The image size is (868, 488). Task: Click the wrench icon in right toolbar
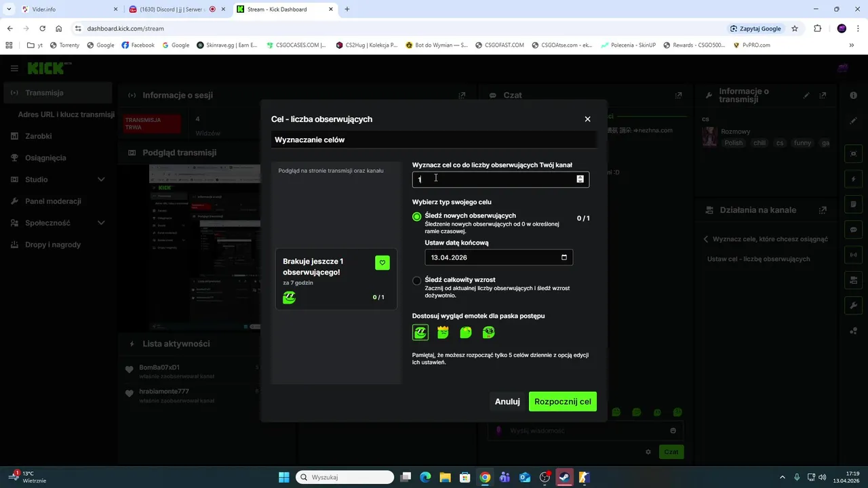854,306
